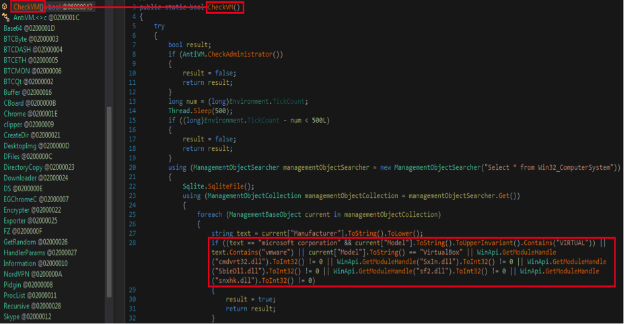Select Base64 class in the tree
This screenshot has height=324, width=644.
(x=29, y=28)
